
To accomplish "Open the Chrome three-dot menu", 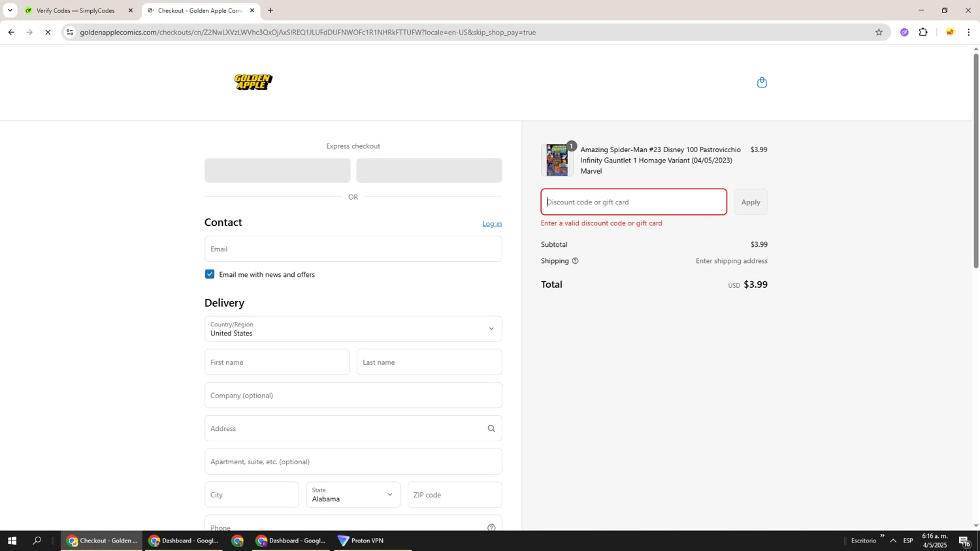I will click(x=969, y=32).
